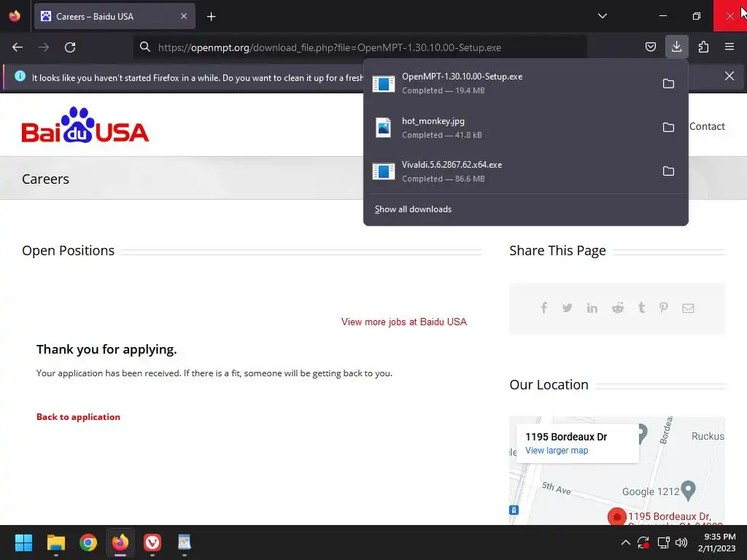Screen dimensions: 747x560
Task: Reload the current page
Action: (x=70, y=47)
